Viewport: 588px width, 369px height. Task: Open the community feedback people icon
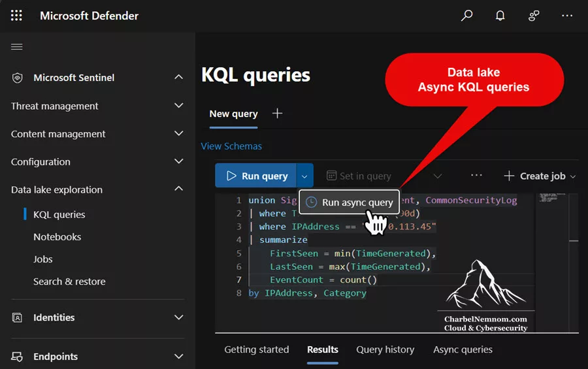(534, 16)
